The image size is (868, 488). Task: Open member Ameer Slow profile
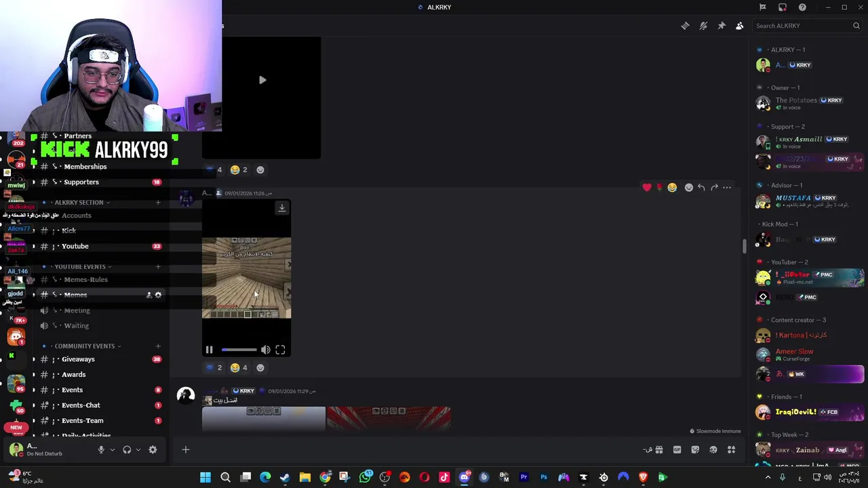click(808, 354)
